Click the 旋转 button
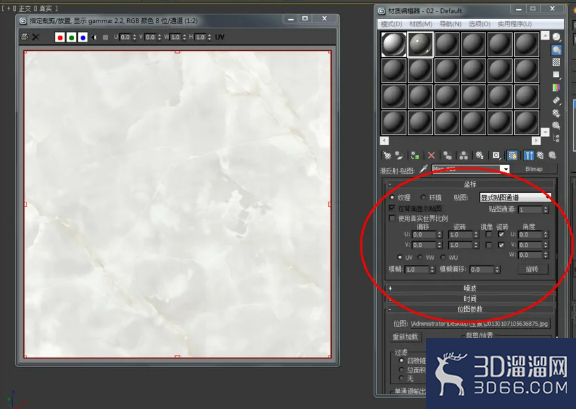576x409 pixels. coord(532,269)
